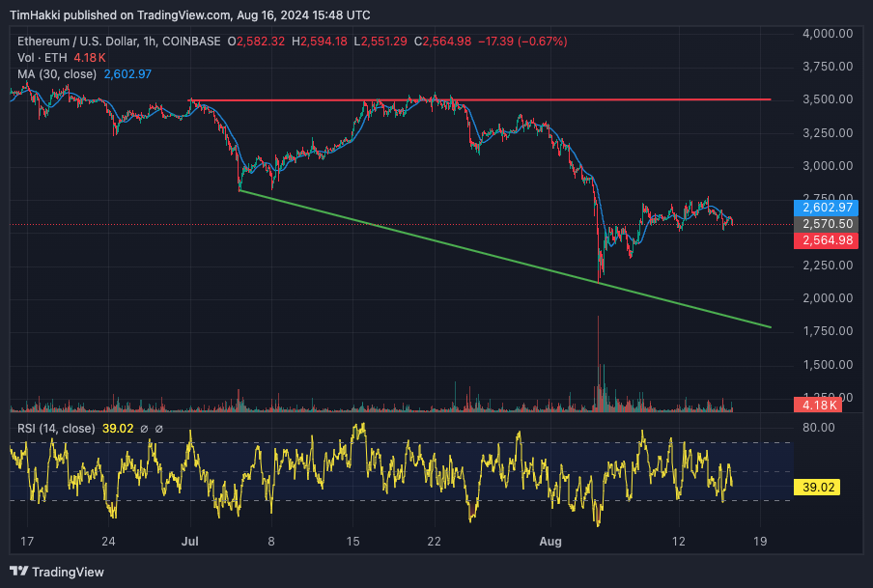Image resolution: width=873 pixels, height=588 pixels.
Task: Click the second ø icon in RSI legend
Action: click(x=159, y=428)
